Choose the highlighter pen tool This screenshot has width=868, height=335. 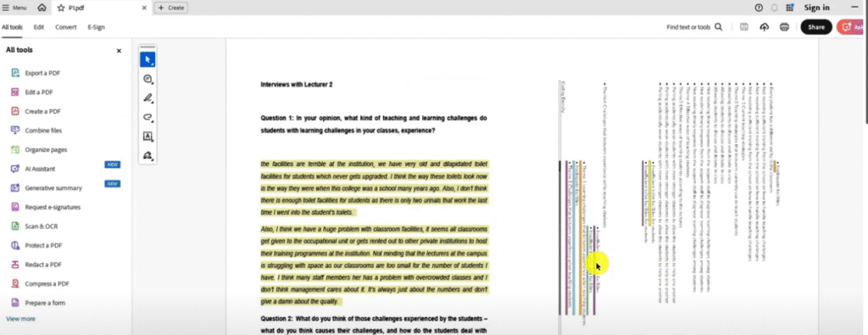(x=147, y=98)
